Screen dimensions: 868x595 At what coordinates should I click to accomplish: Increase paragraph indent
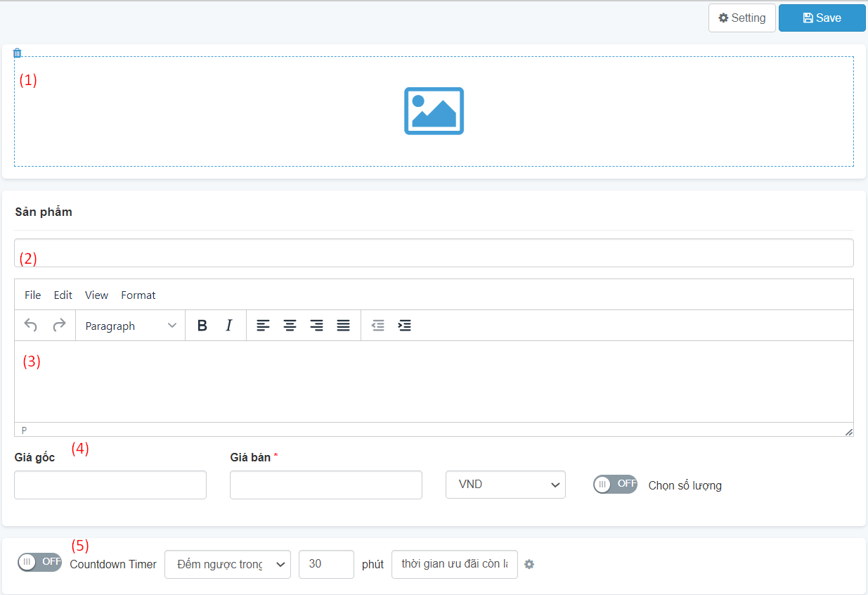coord(405,326)
